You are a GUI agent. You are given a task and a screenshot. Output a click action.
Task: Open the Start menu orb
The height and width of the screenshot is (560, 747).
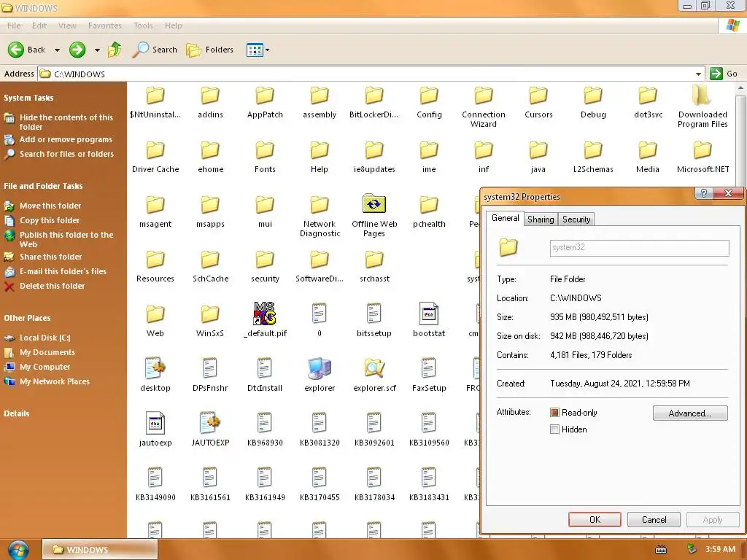click(18, 550)
